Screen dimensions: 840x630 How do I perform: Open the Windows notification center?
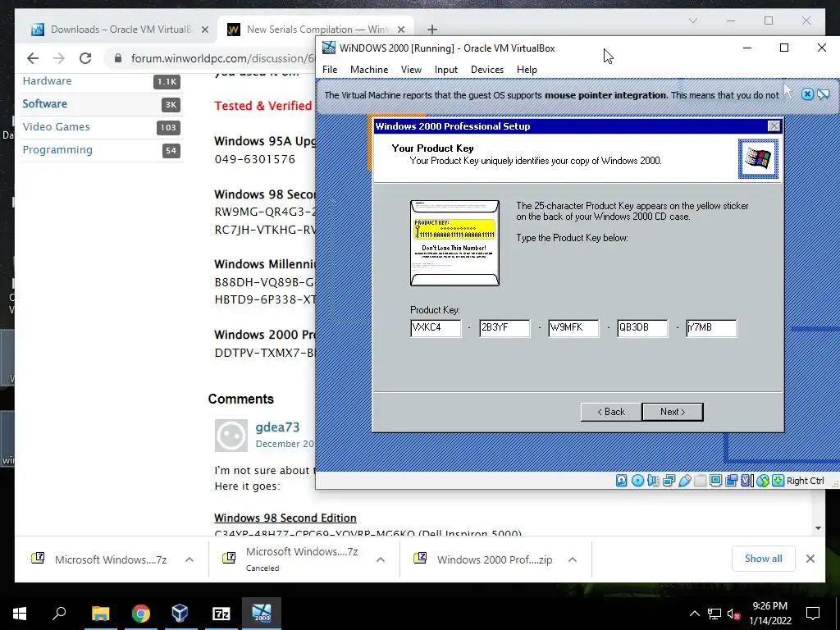[813, 614]
